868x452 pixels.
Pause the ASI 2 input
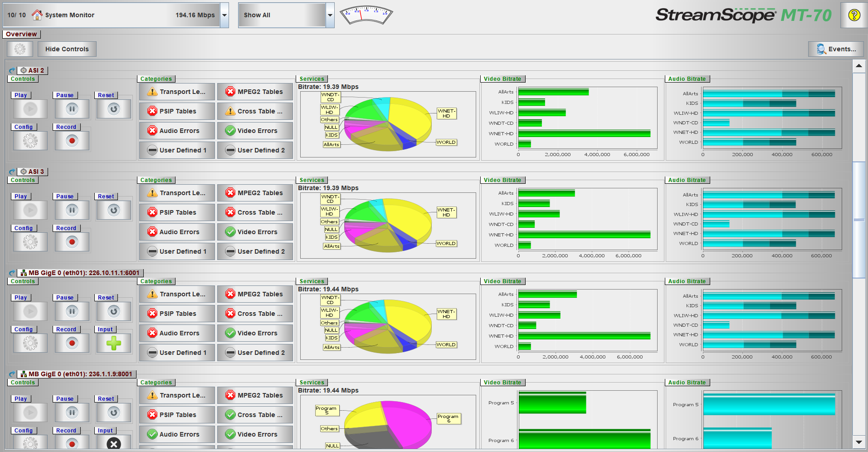(72, 109)
